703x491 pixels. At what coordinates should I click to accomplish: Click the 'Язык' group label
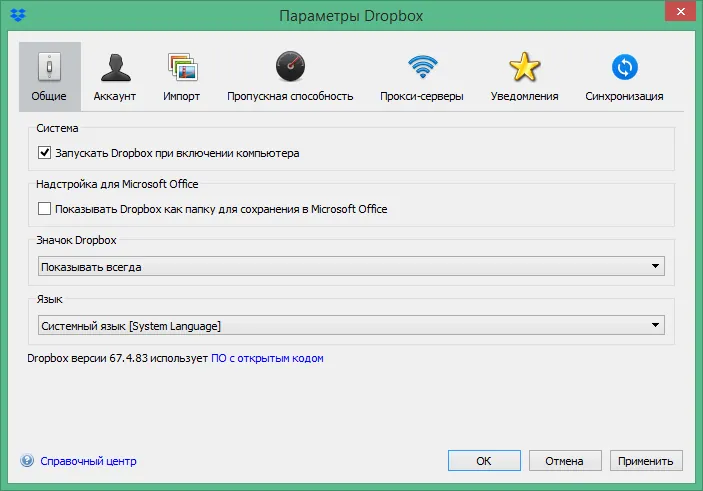pos(49,299)
